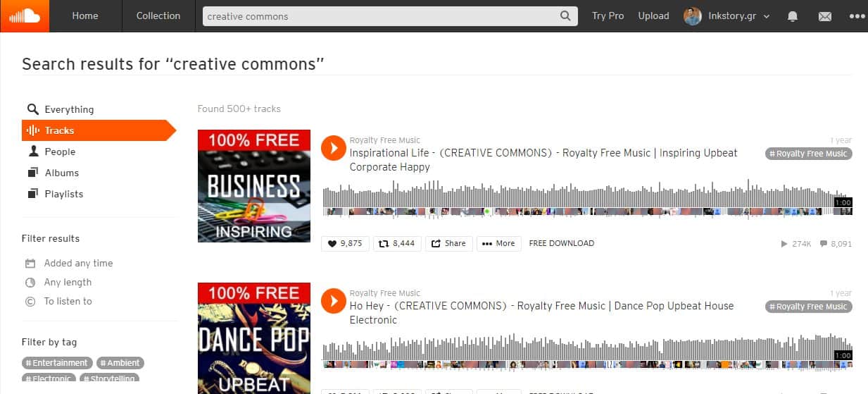Image resolution: width=868 pixels, height=394 pixels.
Task: Like the Inspirational Life track
Action: tap(345, 243)
